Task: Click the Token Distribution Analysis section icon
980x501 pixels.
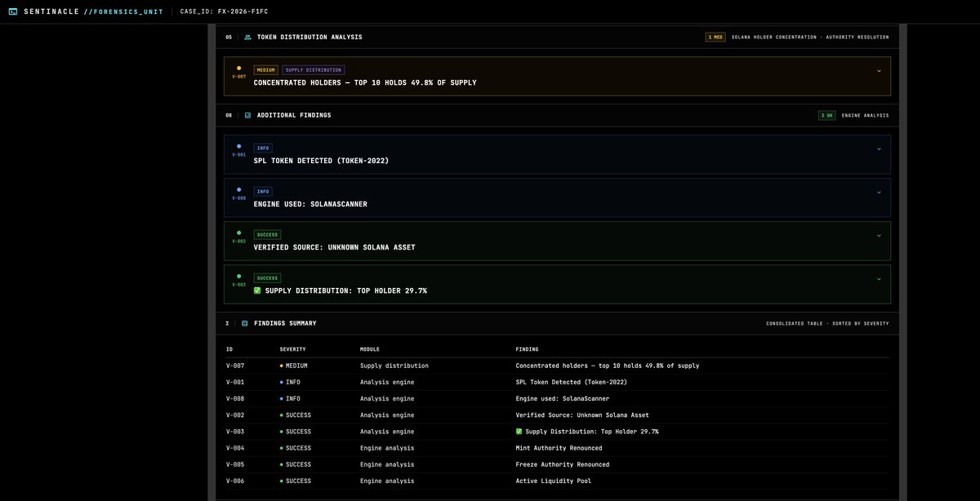Action: pos(247,37)
